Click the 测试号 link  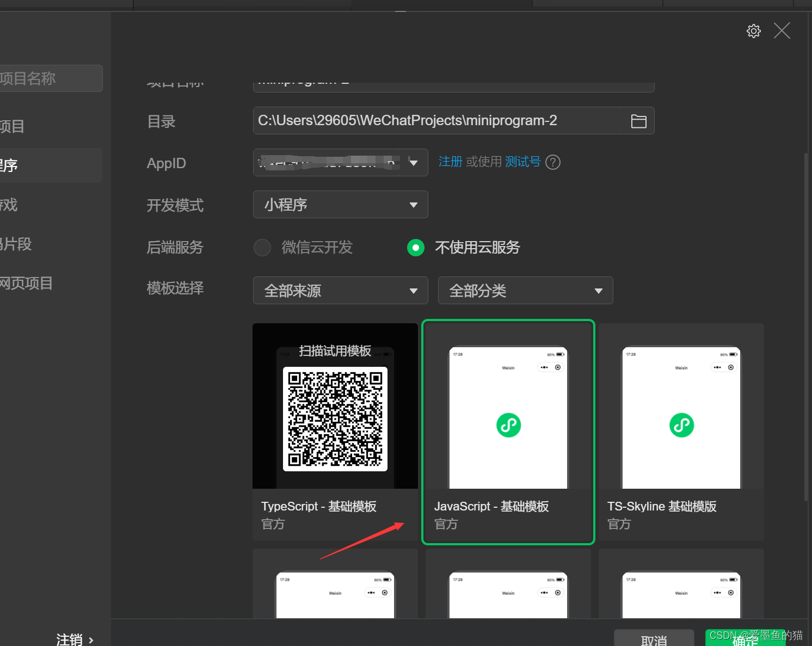pyautogui.click(x=522, y=162)
